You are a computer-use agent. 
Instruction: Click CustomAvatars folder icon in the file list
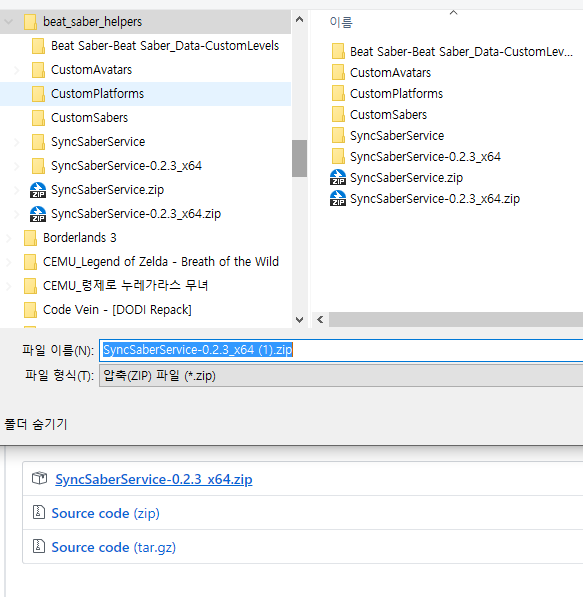point(338,72)
